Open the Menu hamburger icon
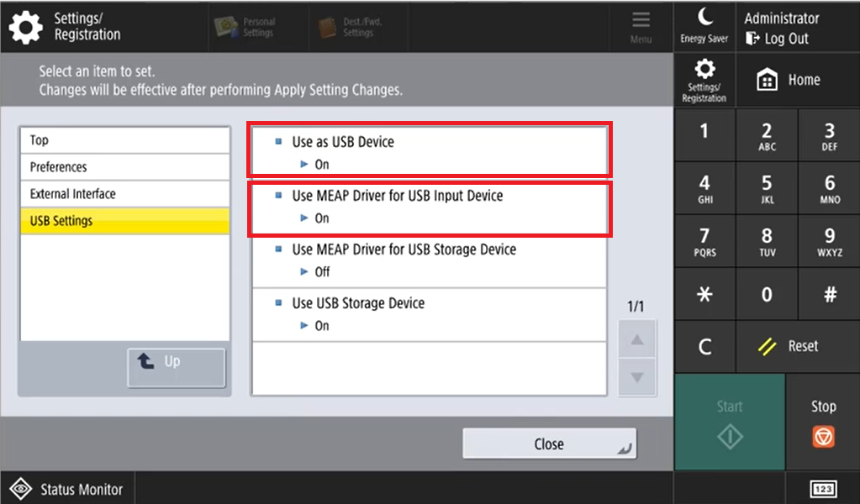This screenshot has height=504, width=860. (x=641, y=27)
